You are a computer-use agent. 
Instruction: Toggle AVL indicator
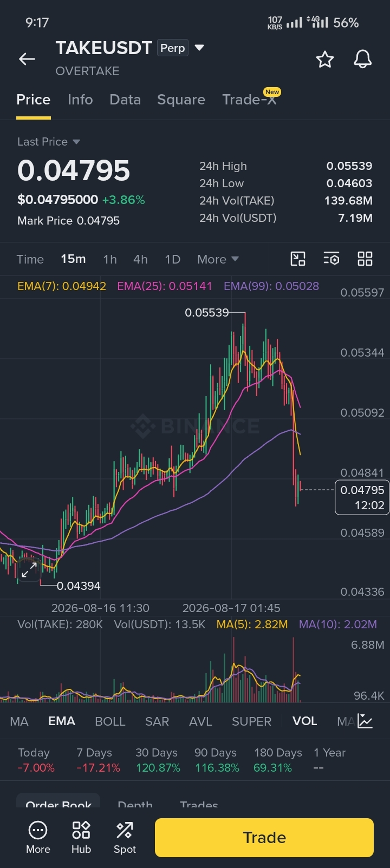tap(200, 721)
